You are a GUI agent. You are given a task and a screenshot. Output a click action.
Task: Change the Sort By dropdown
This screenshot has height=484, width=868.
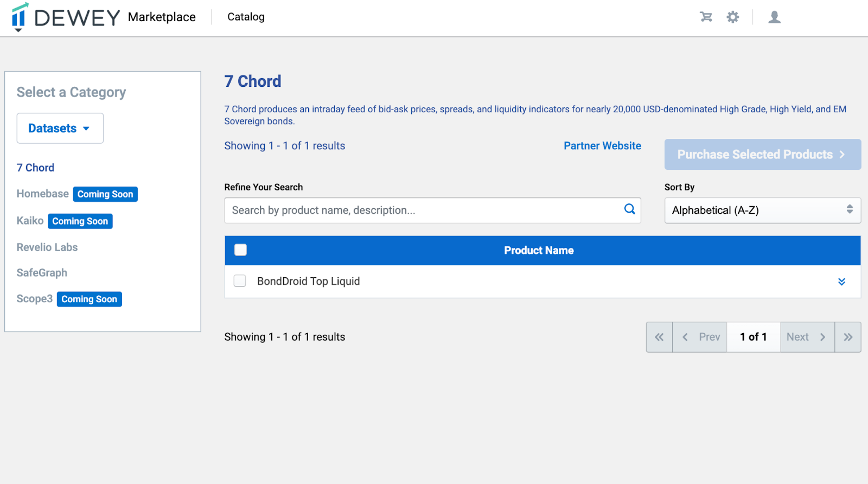pos(762,211)
